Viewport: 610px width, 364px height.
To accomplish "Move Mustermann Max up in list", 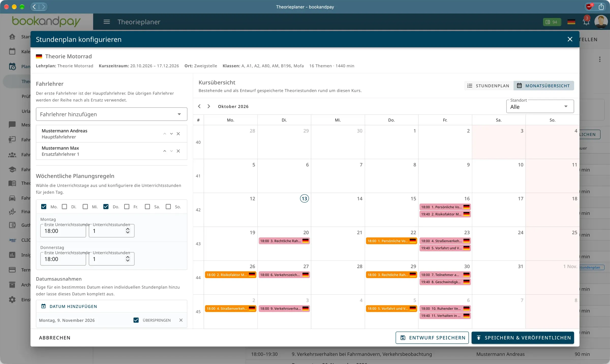I will 165,151.
